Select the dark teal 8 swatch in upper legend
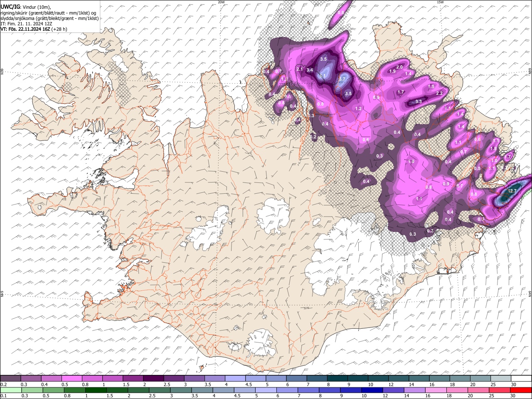Image resolution: width=532 pixels, height=399 pixels. pos(337,379)
